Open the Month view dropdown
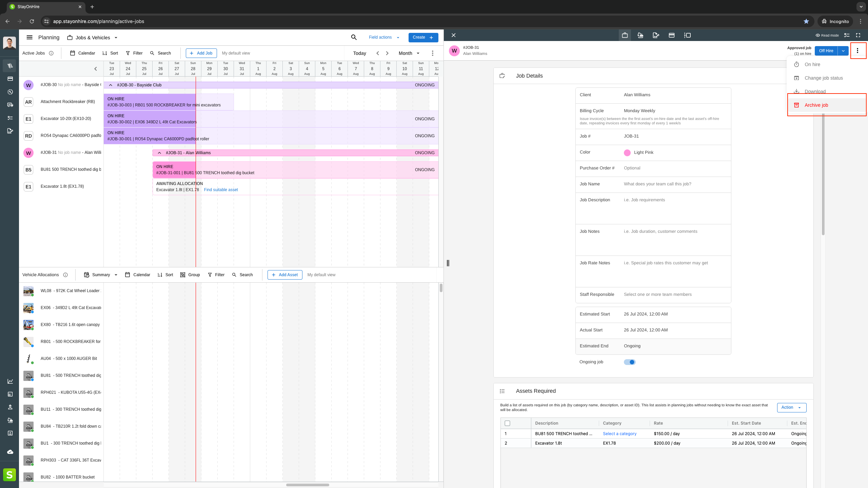The width and height of the screenshot is (868, 488). (x=409, y=53)
